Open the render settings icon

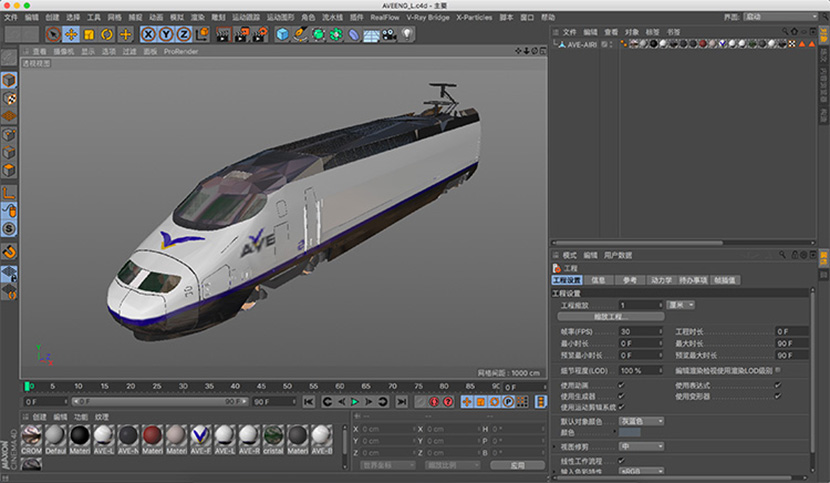tap(259, 34)
